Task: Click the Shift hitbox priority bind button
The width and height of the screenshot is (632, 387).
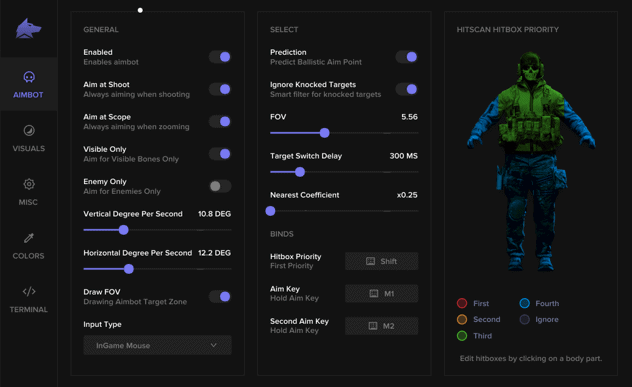Action: point(381,261)
